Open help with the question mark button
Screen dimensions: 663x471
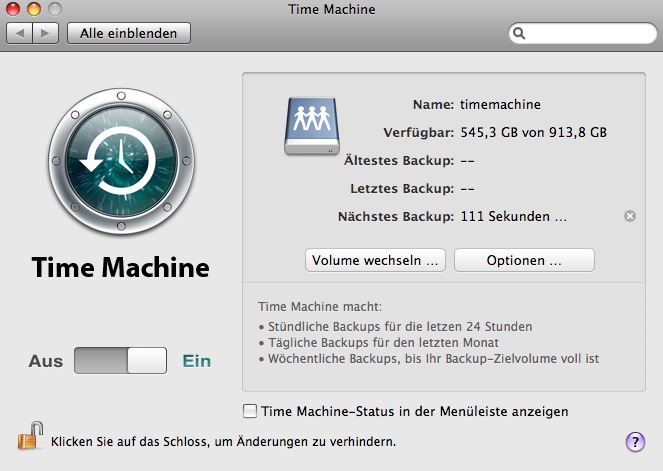pos(635,442)
